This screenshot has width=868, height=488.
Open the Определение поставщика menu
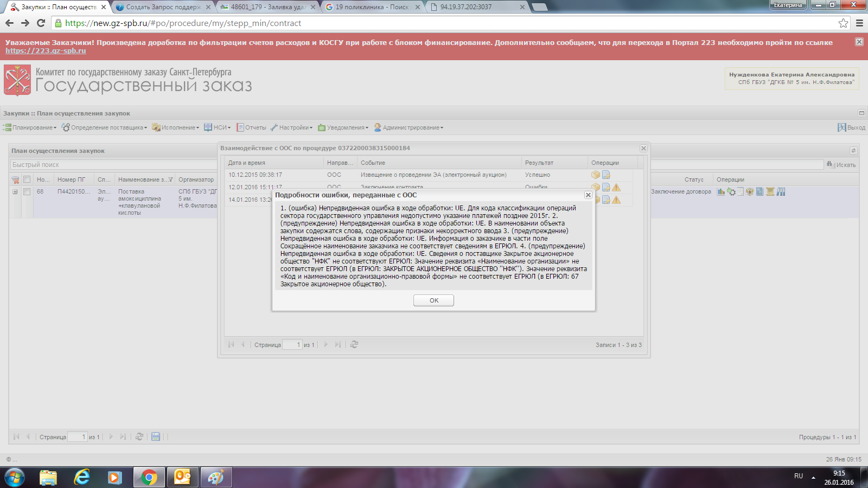tap(105, 127)
